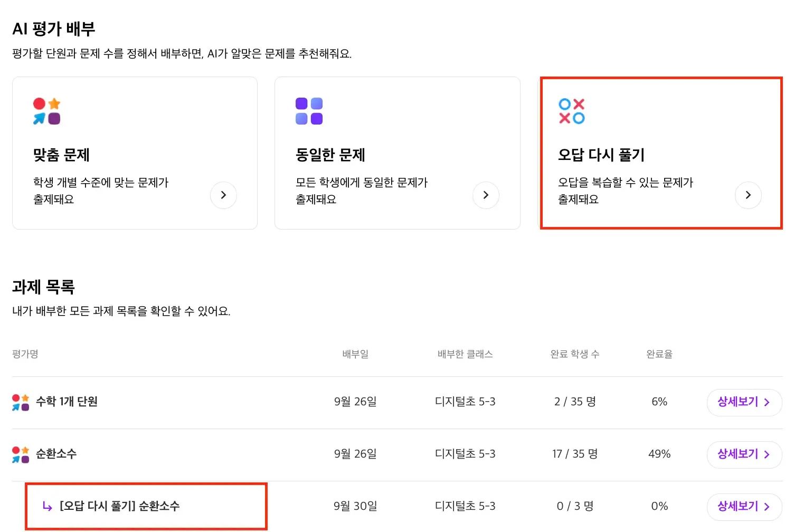Open 동일한 문제 via its circular arrow chevron

click(x=486, y=195)
